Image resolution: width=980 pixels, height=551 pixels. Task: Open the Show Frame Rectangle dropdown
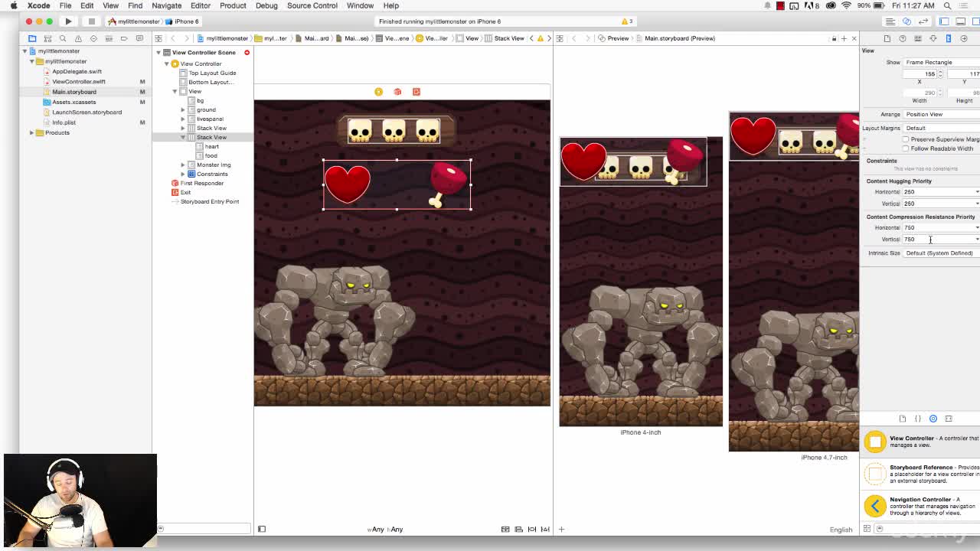click(942, 62)
